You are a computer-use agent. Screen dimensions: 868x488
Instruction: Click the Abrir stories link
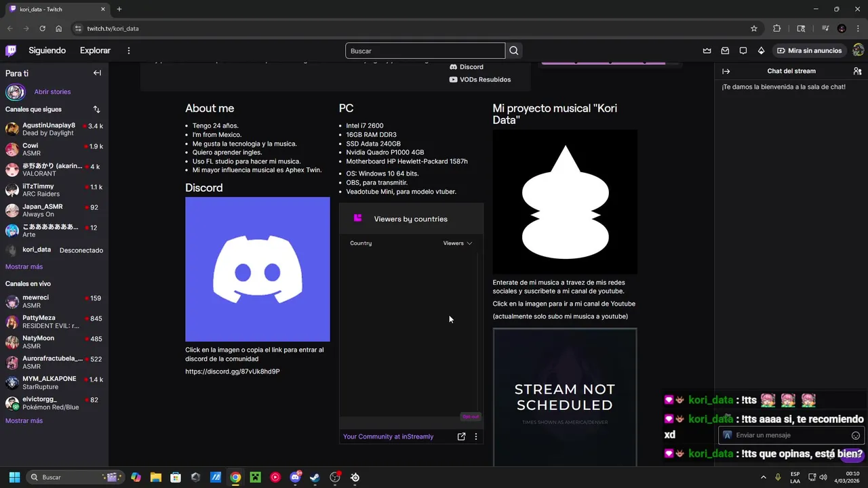pos(52,91)
